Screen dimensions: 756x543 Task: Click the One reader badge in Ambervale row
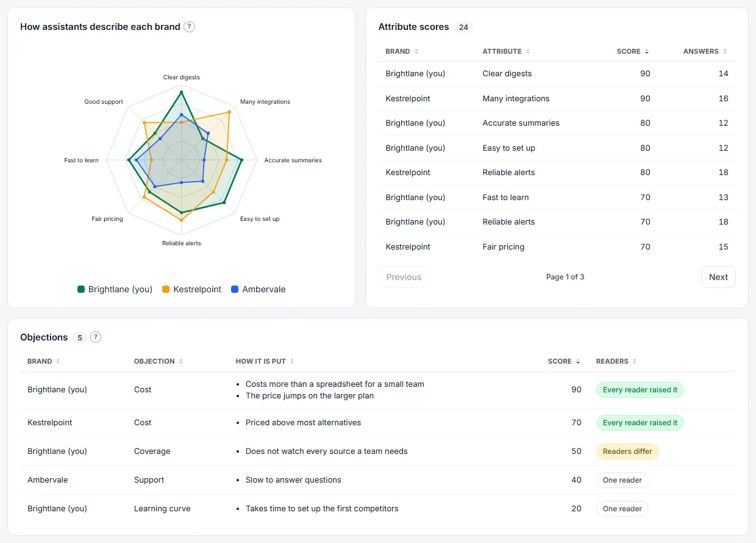click(x=622, y=480)
